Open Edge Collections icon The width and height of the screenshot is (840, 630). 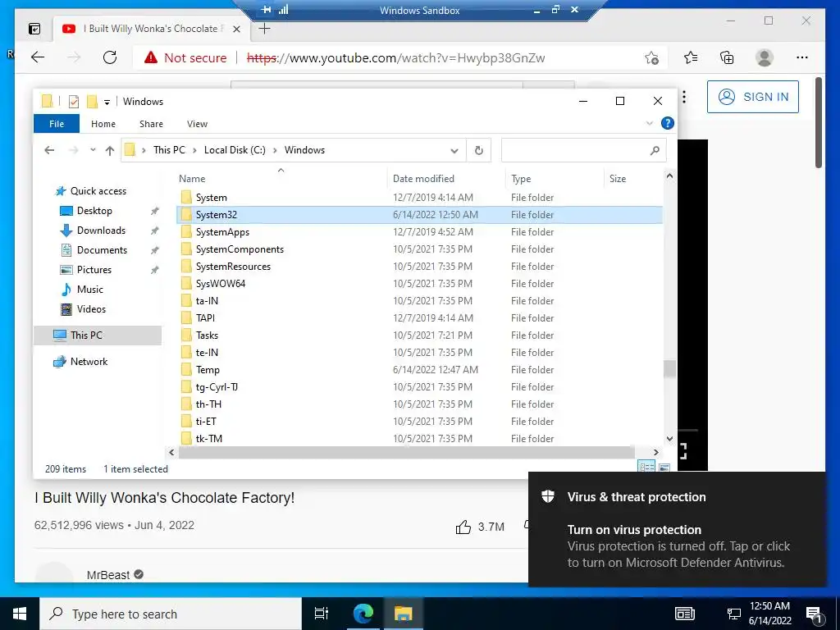tap(727, 57)
